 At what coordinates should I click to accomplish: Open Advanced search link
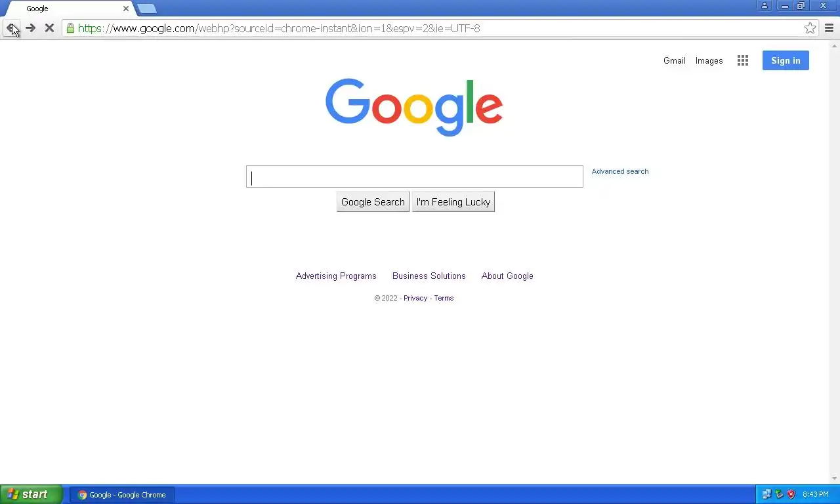pyautogui.click(x=619, y=171)
